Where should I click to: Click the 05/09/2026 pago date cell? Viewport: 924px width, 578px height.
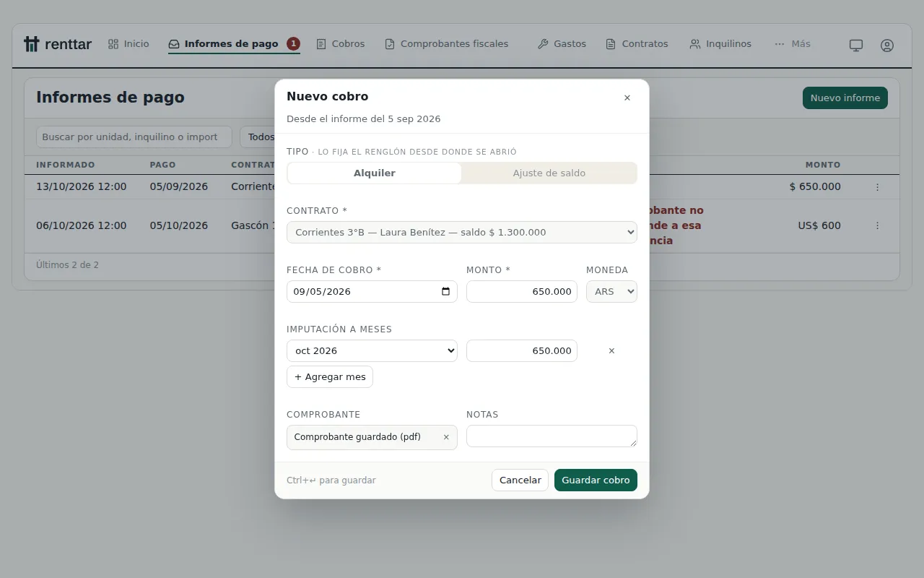click(179, 186)
